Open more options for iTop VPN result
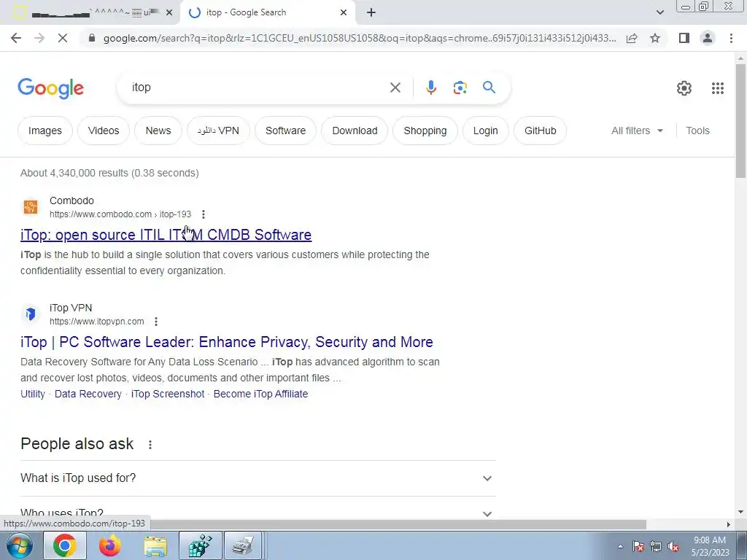 tap(156, 322)
